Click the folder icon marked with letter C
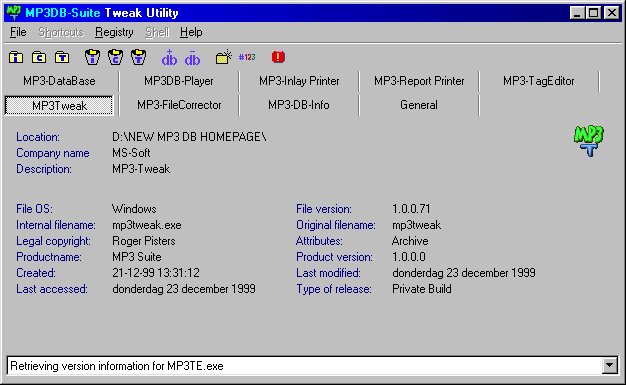The width and height of the screenshot is (626, 385). point(39,58)
